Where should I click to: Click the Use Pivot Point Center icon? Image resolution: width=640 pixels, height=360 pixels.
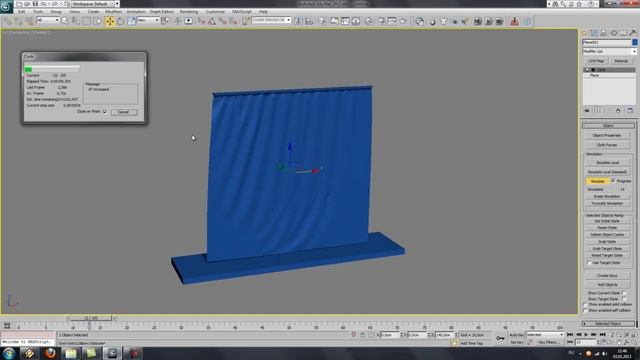click(x=165, y=21)
